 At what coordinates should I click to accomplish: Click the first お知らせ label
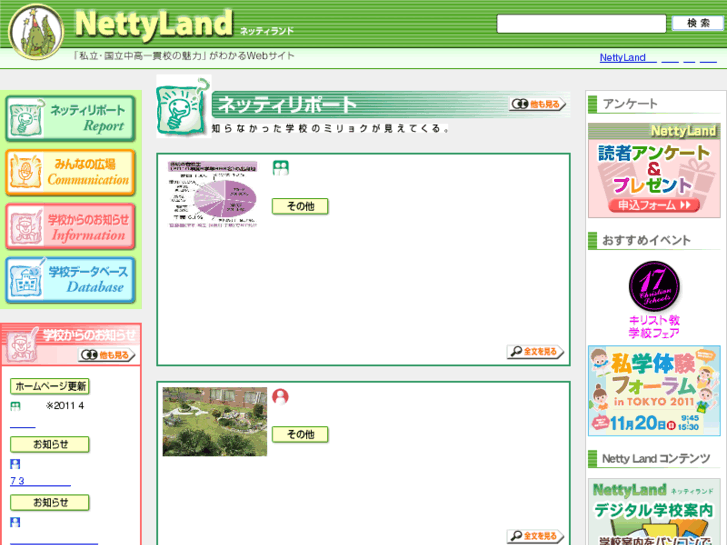(x=50, y=445)
